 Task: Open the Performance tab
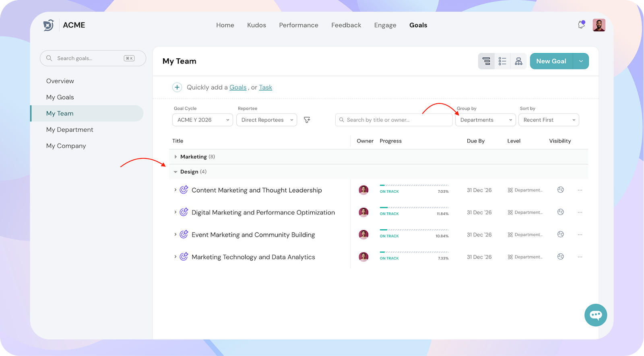coord(299,25)
